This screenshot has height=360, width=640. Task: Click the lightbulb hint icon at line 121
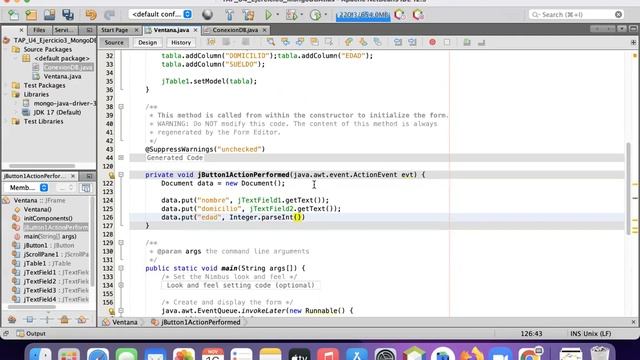point(111,175)
